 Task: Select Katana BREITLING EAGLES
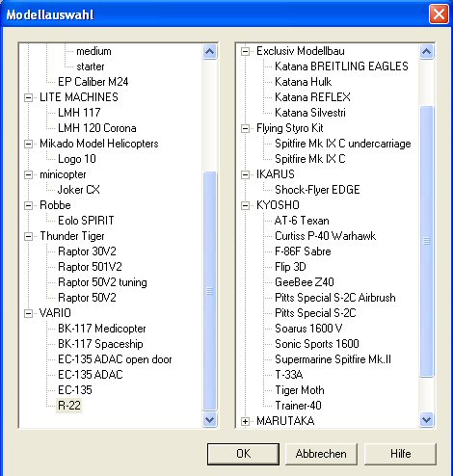(x=341, y=66)
